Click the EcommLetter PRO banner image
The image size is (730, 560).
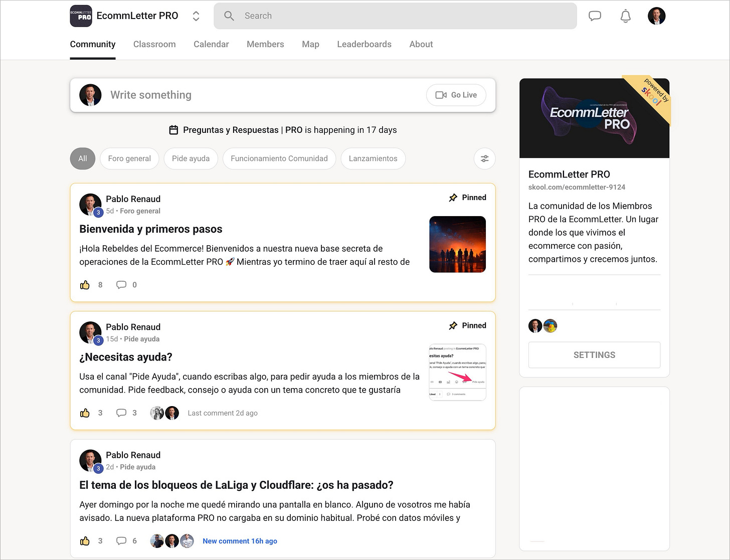point(594,118)
